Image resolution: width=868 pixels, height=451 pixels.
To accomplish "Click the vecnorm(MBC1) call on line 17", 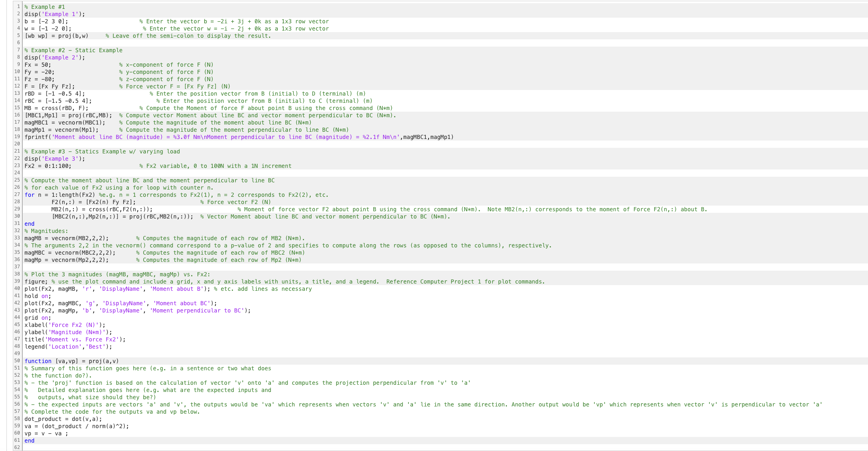I will tap(81, 122).
